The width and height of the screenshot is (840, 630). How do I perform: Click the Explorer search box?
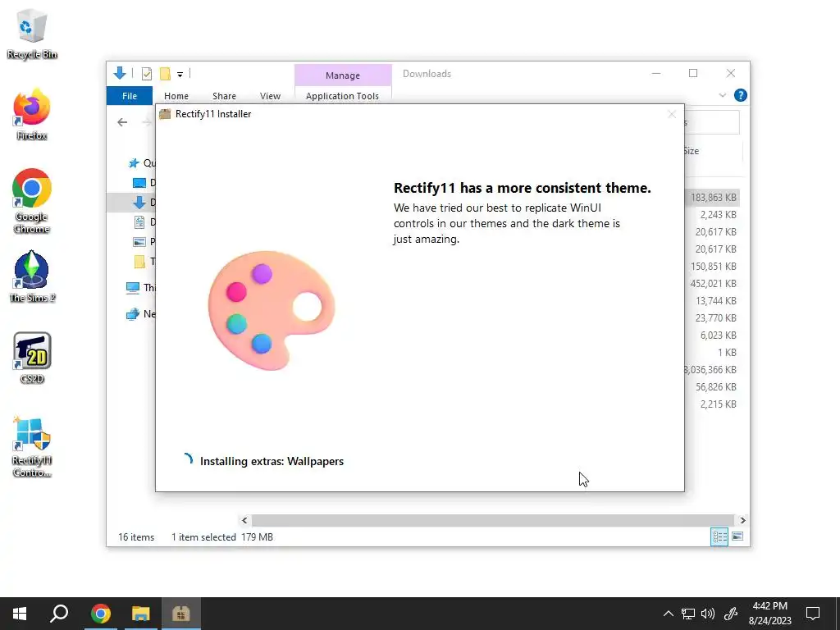(711, 123)
